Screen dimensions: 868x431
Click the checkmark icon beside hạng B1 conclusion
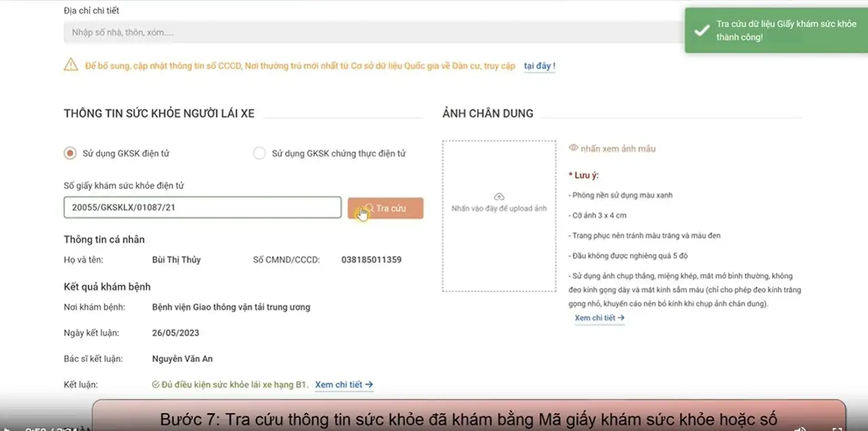click(x=155, y=384)
